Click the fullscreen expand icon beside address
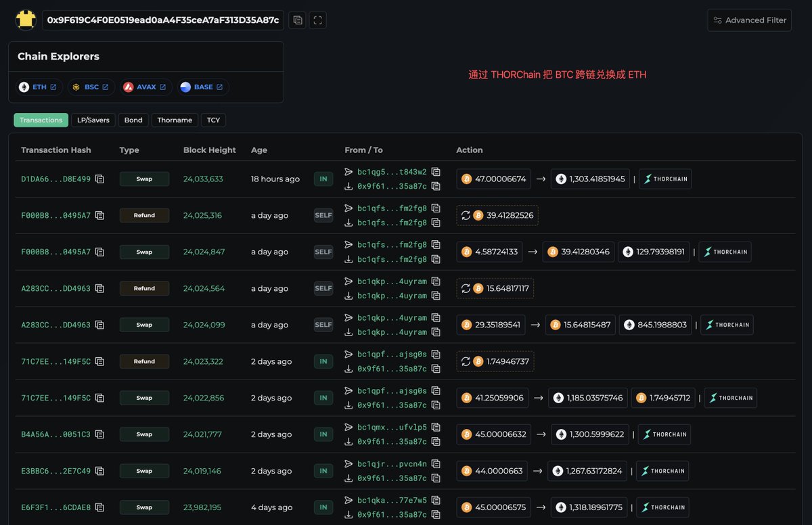The image size is (812, 525). click(x=318, y=20)
